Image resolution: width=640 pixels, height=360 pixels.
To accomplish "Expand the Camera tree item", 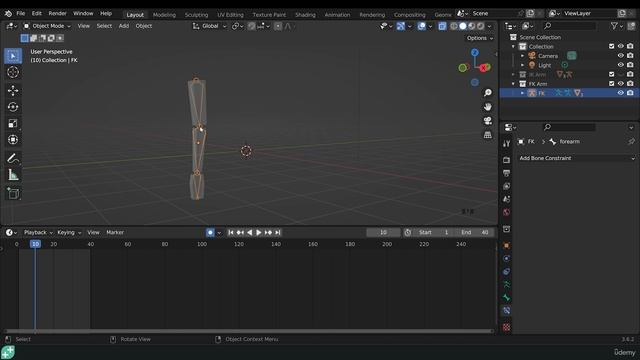I will (522, 56).
